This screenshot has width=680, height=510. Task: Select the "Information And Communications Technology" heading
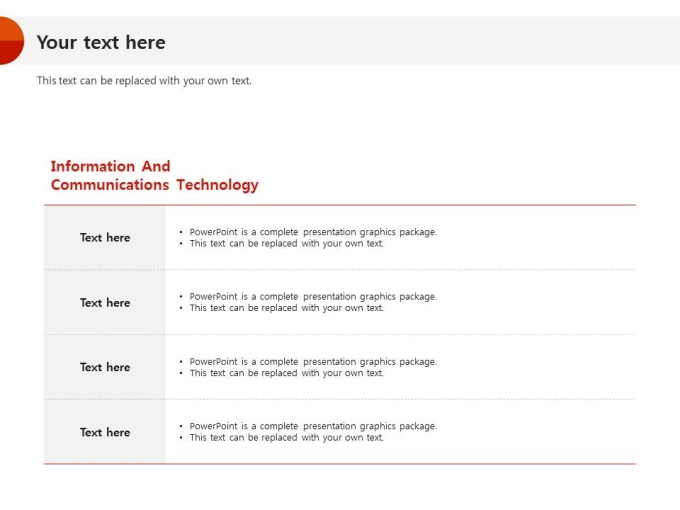point(154,176)
